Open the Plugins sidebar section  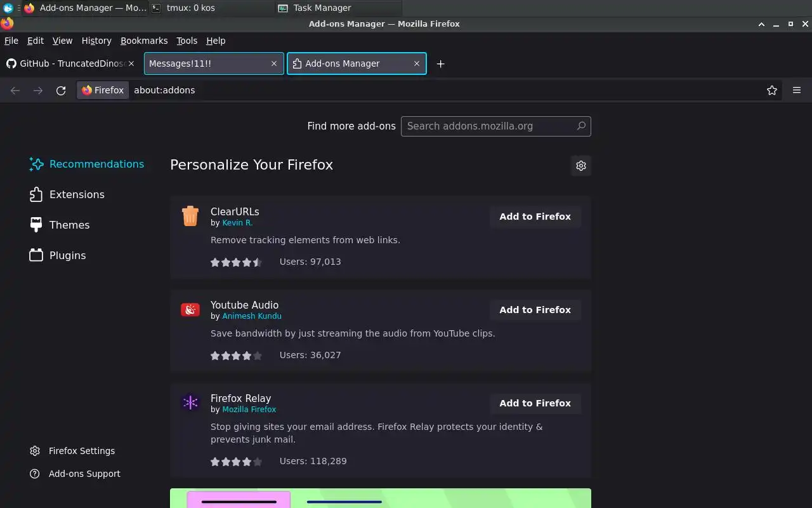point(58,255)
